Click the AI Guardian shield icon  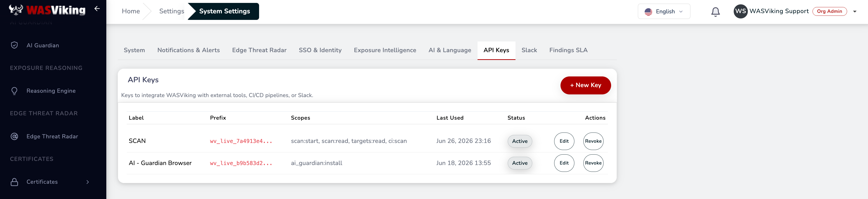[x=14, y=45]
